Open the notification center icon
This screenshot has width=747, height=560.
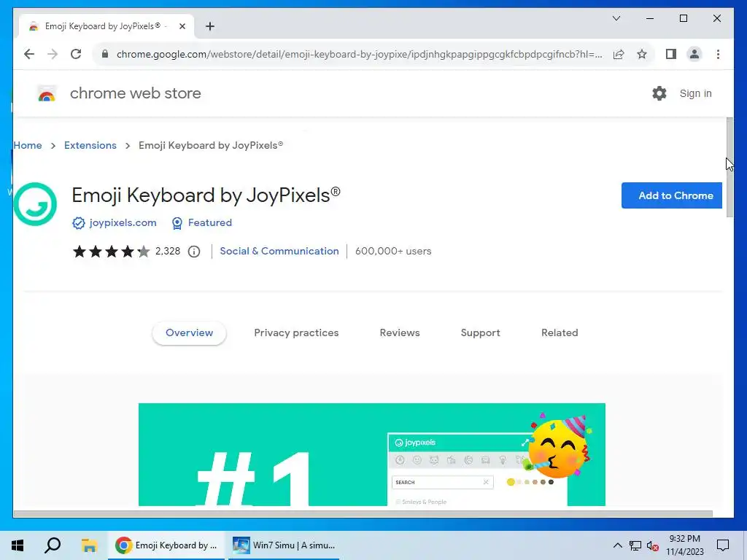point(723,545)
